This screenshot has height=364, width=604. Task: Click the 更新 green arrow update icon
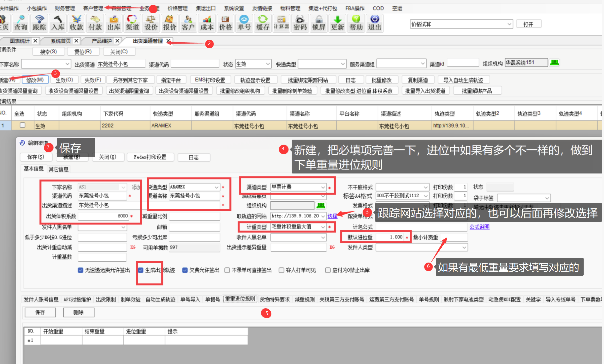pos(337,23)
